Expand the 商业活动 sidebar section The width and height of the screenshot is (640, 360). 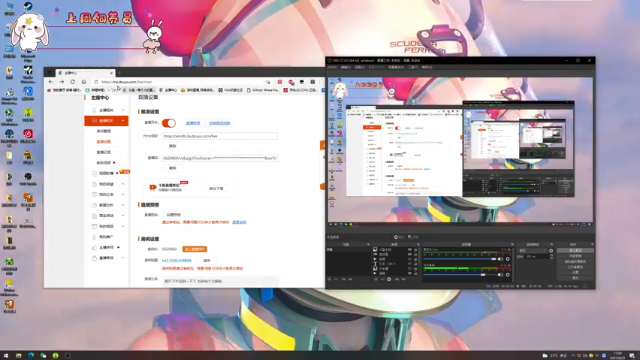[106, 216]
